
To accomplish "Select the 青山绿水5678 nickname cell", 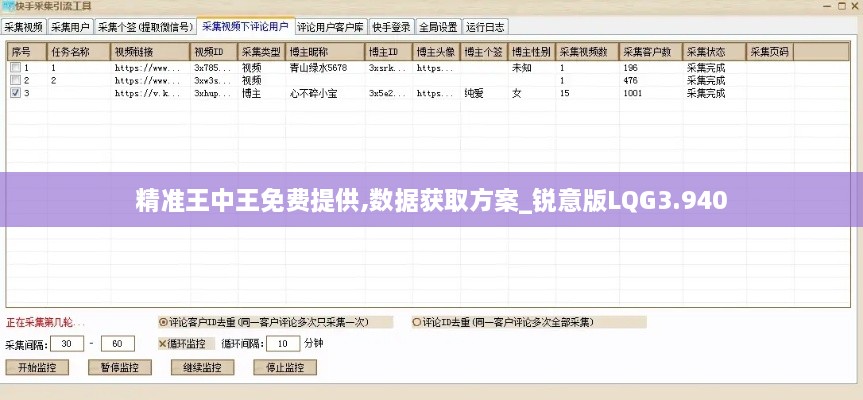I will [325, 68].
